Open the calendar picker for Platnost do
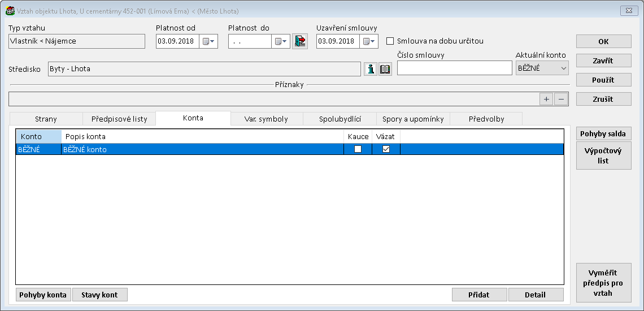644x311 pixels. click(x=281, y=41)
